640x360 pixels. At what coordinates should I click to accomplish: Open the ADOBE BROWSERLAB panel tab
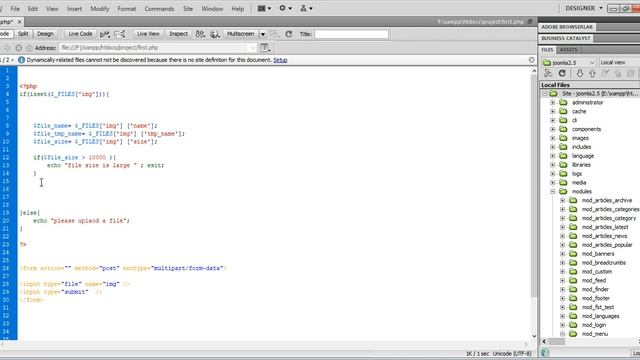click(567, 27)
